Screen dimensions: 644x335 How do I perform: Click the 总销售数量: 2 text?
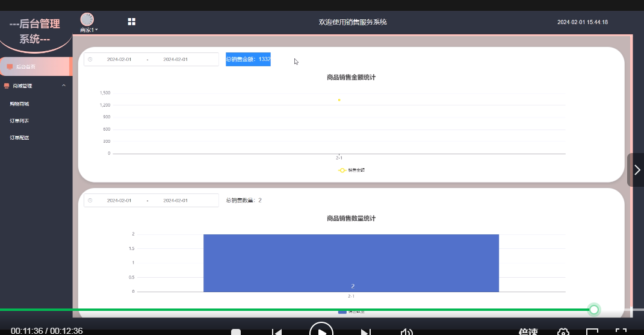(x=244, y=200)
